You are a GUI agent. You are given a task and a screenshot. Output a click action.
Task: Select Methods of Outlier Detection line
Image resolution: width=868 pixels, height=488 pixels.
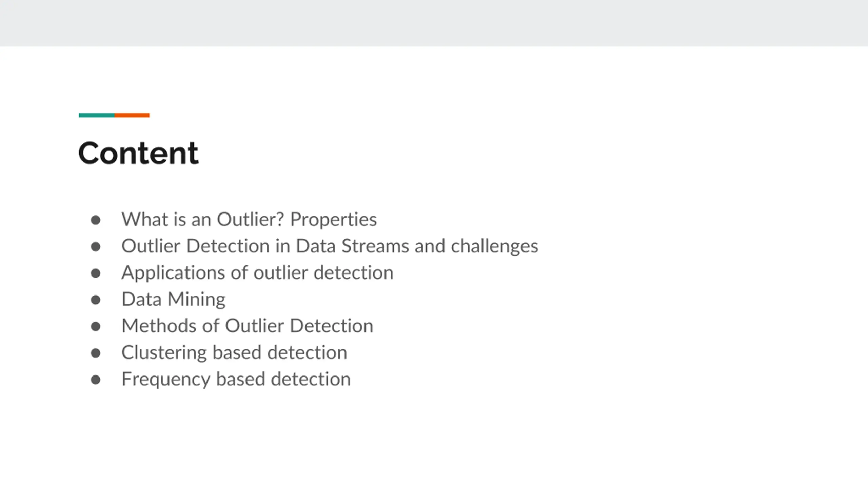(x=248, y=326)
